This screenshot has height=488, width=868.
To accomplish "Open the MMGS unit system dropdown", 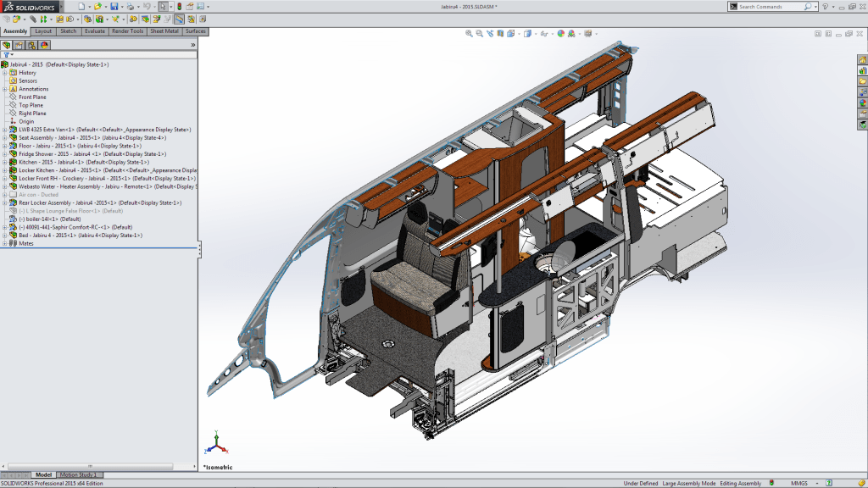I will click(801, 483).
